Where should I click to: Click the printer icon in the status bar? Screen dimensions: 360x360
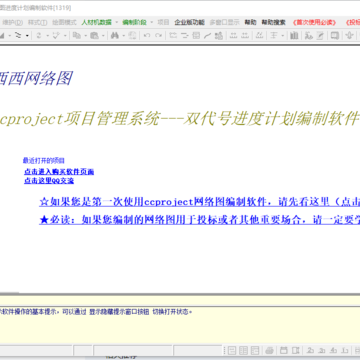click(x=269, y=350)
